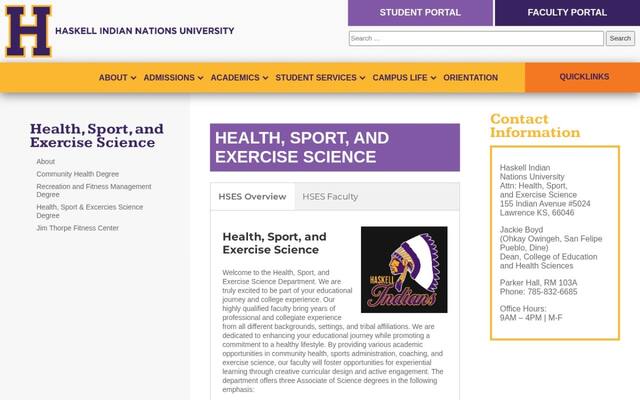Viewport: 640px width, 400px height.
Task: Open the Student Portal
Action: coord(420,13)
